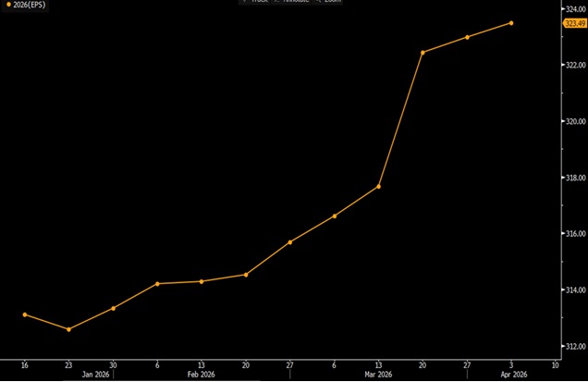Click the Mar 2026 month label
This screenshot has width=588, height=382.
(x=377, y=375)
